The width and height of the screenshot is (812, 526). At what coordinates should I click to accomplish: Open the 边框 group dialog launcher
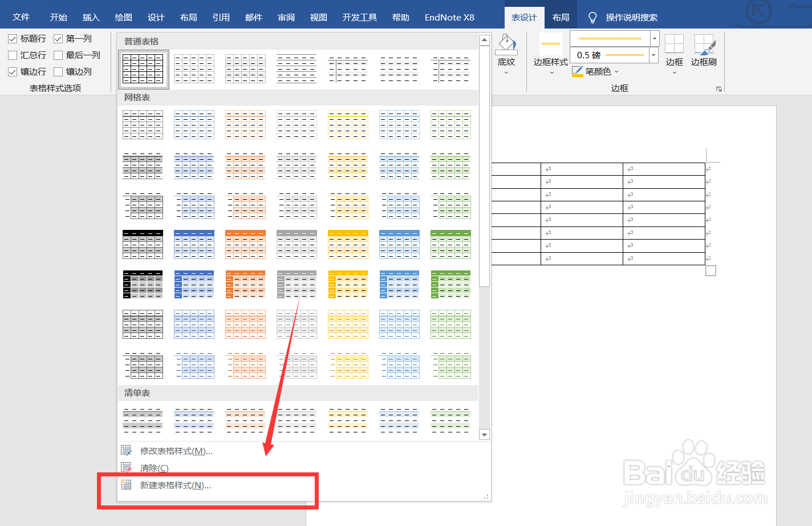pyautogui.click(x=718, y=88)
